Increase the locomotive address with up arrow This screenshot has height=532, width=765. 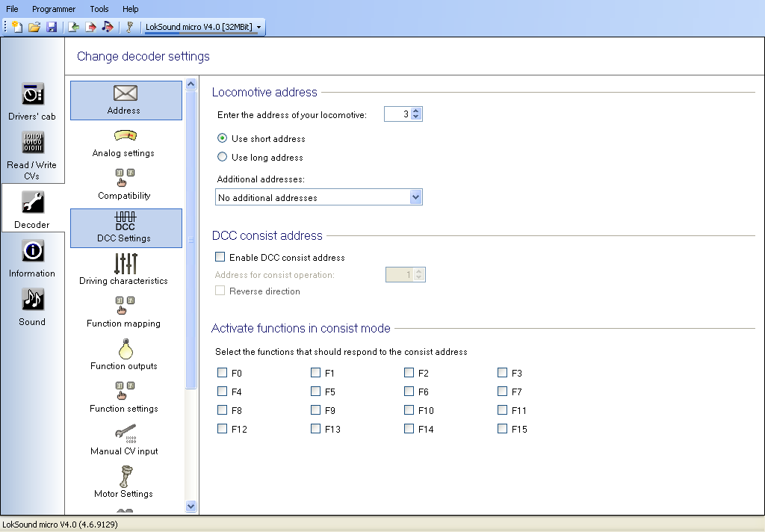(x=415, y=111)
